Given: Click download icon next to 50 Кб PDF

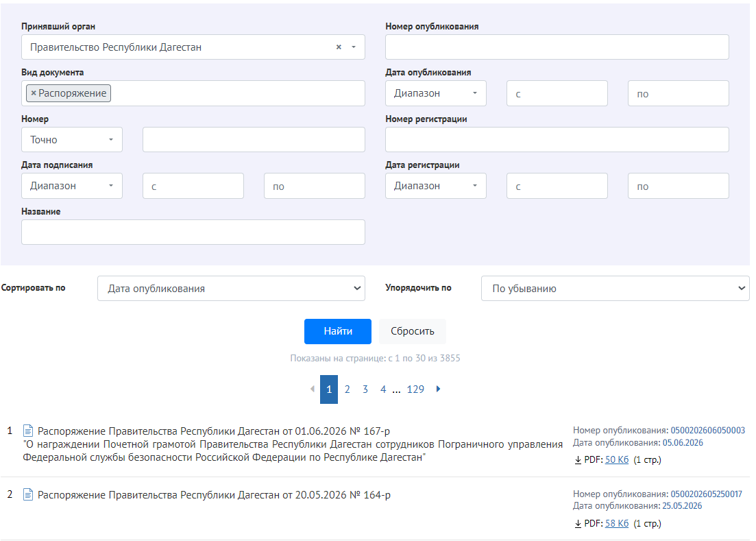Looking at the screenshot, I should tap(578, 460).
